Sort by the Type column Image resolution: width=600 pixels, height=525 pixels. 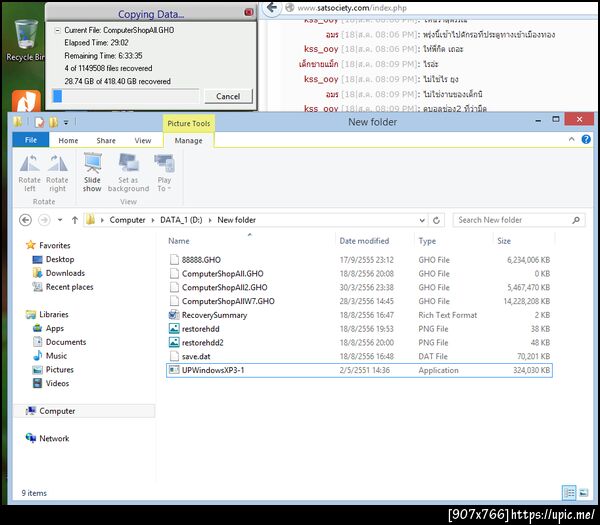427,241
